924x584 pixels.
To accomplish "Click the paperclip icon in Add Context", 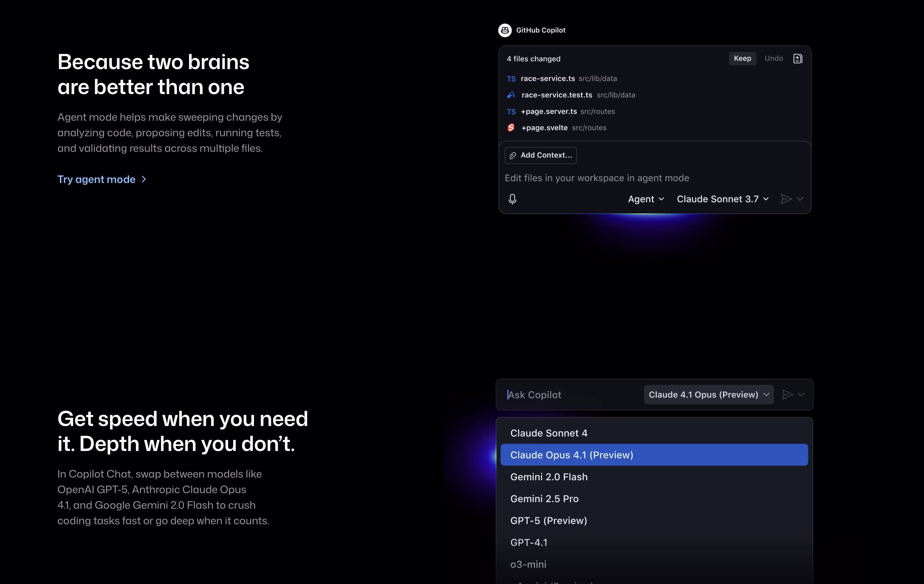I will pos(512,155).
